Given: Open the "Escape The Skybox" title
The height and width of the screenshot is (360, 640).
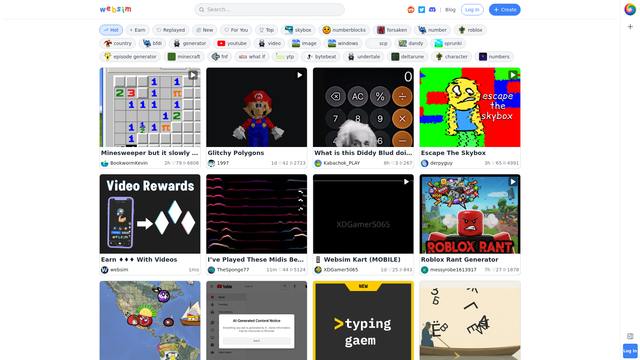Looking at the screenshot, I should pyautogui.click(x=453, y=153).
